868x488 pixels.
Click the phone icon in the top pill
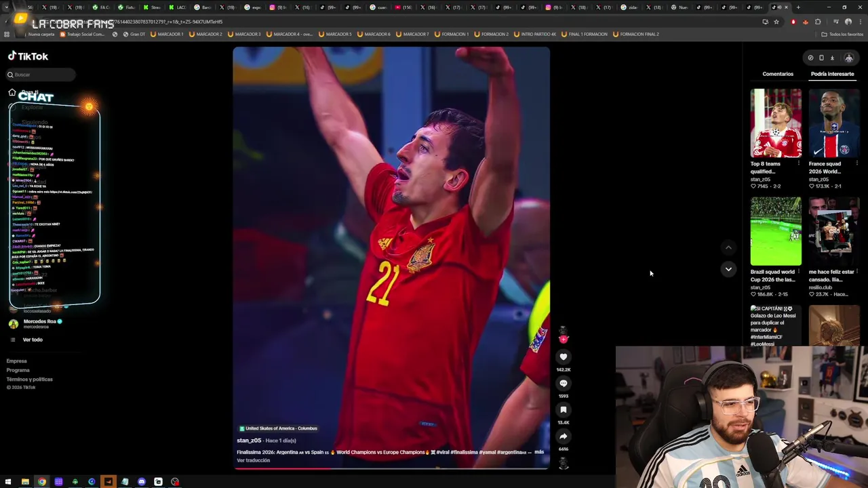click(x=821, y=58)
